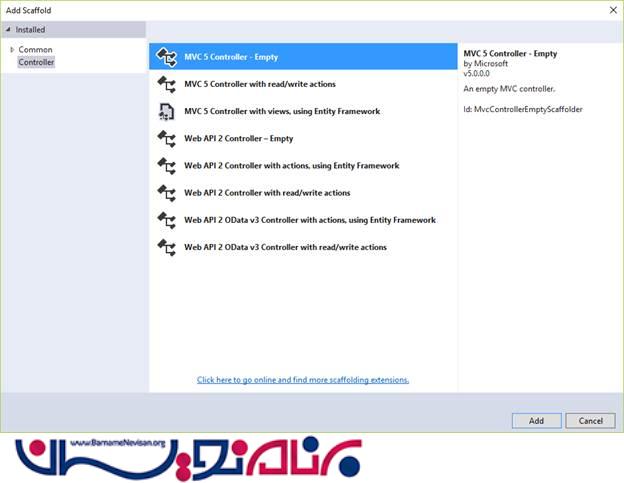Collapse the Installed tree node arrow
This screenshot has height=483, width=624.
[8, 29]
